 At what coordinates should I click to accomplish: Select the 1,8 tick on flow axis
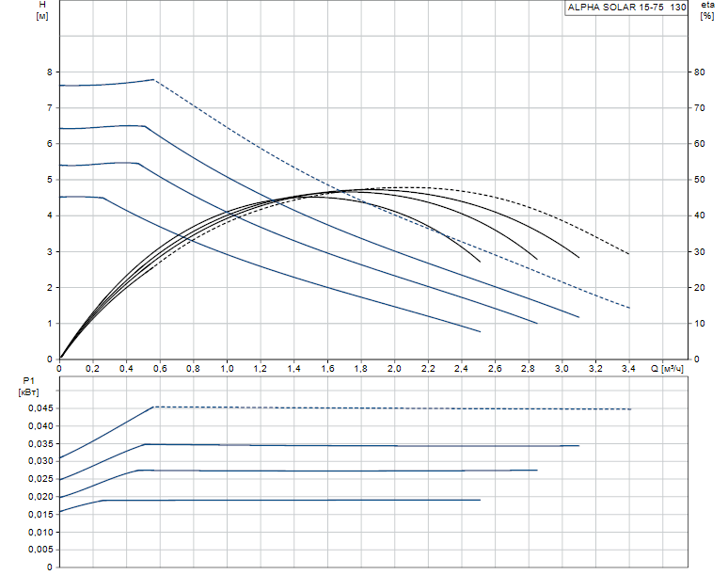click(361, 369)
